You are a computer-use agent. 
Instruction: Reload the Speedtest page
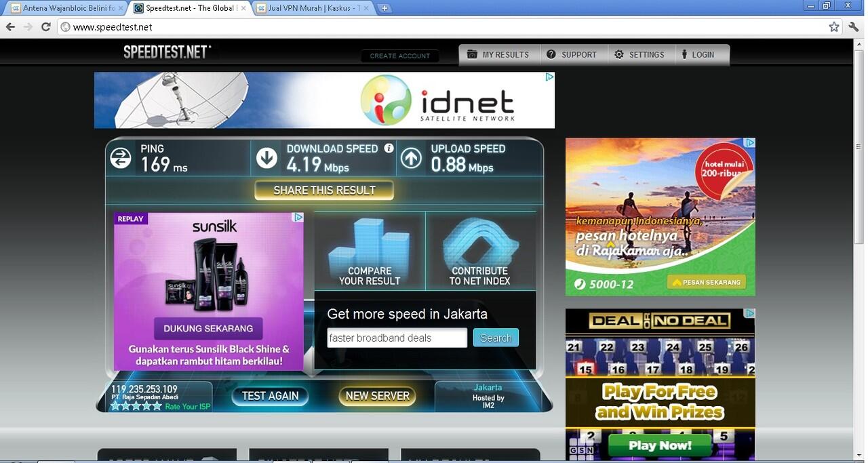click(46, 26)
